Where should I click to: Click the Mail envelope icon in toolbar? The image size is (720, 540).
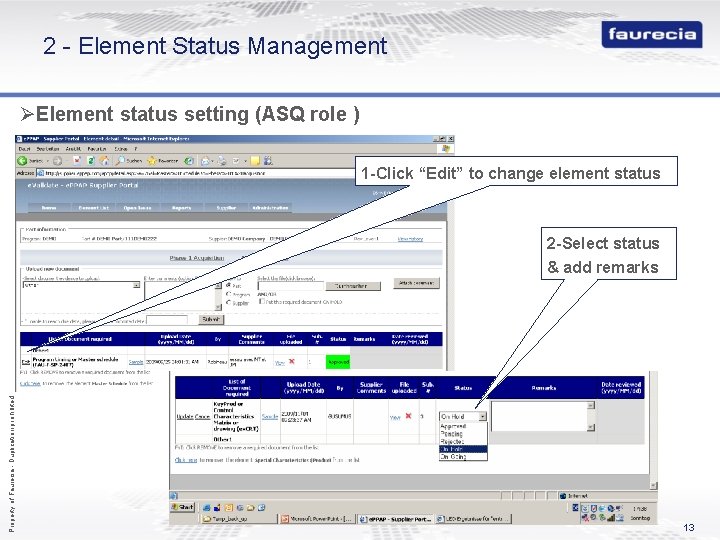pos(206,161)
